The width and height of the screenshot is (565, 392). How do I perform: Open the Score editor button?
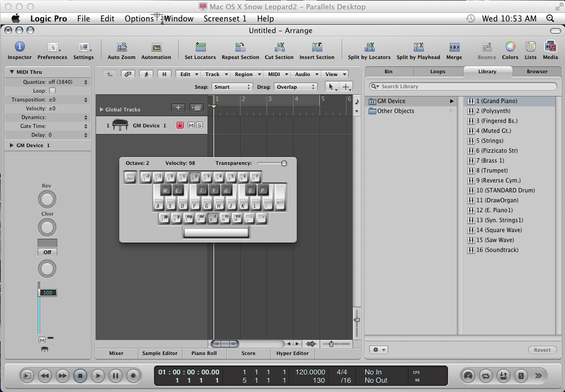pos(248,353)
